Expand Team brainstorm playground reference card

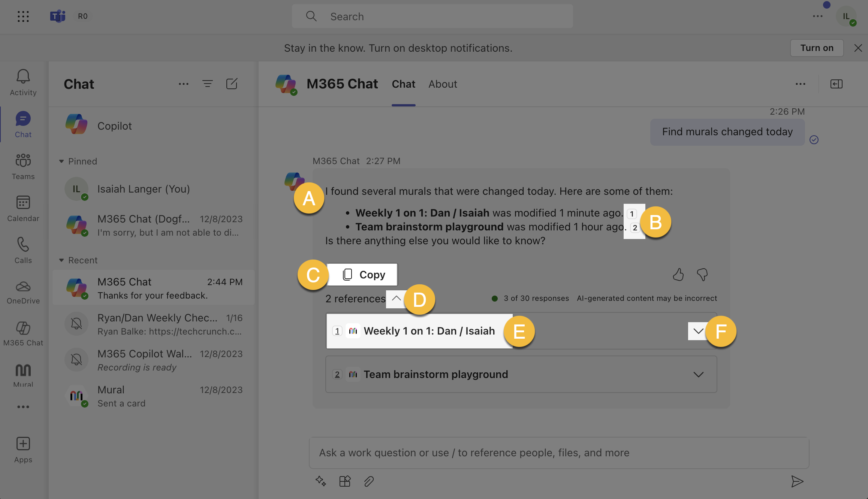tap(698, 375)
